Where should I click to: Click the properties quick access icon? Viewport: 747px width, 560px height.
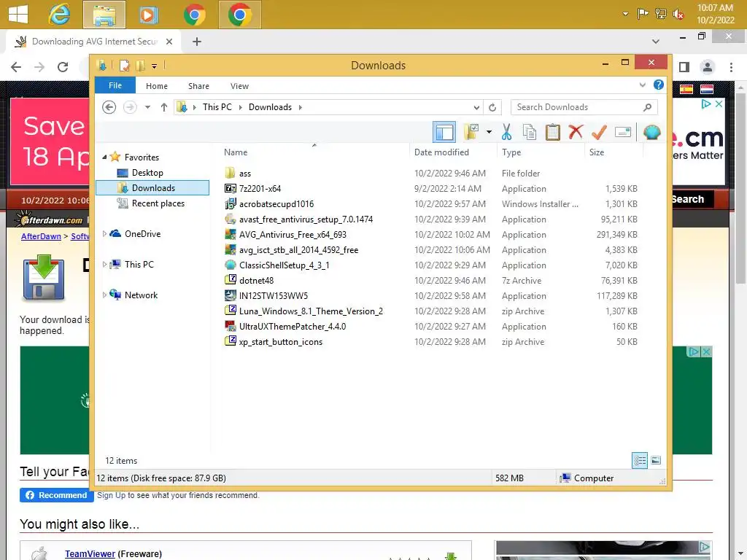(x=124, y=65)
